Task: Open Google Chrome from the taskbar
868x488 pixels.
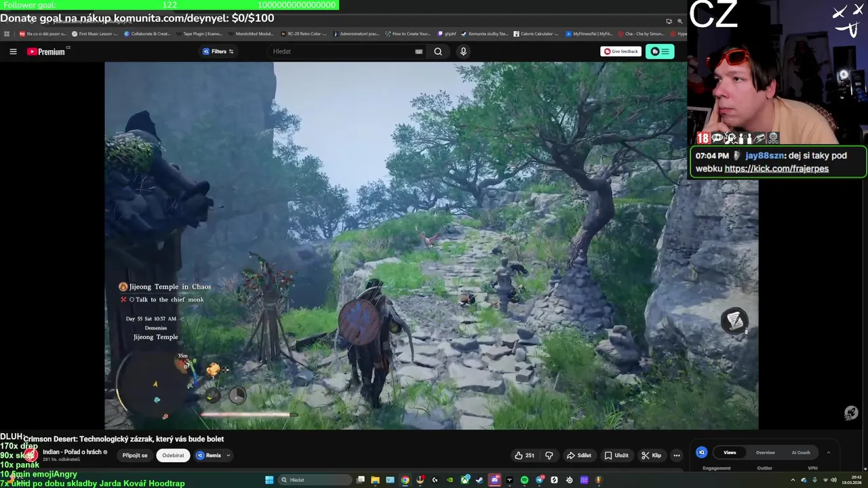Action: 405,480
